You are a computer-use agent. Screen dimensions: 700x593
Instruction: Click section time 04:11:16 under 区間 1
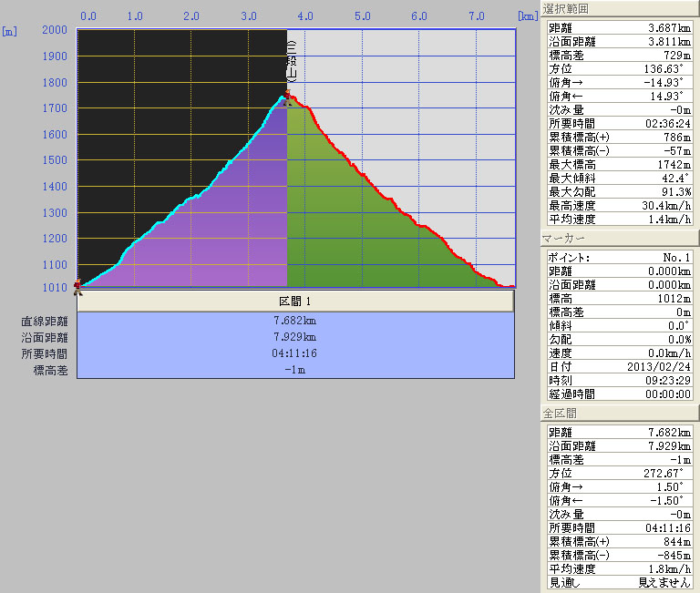[x=294, y=353]
